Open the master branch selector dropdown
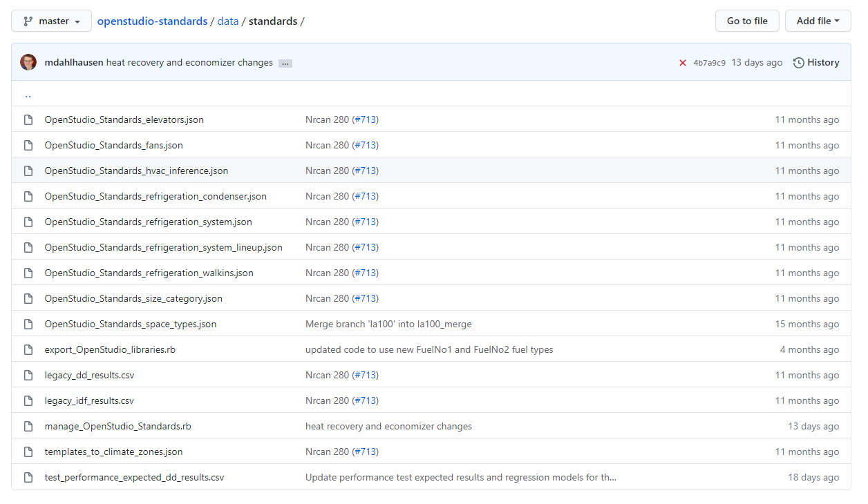 51,21
